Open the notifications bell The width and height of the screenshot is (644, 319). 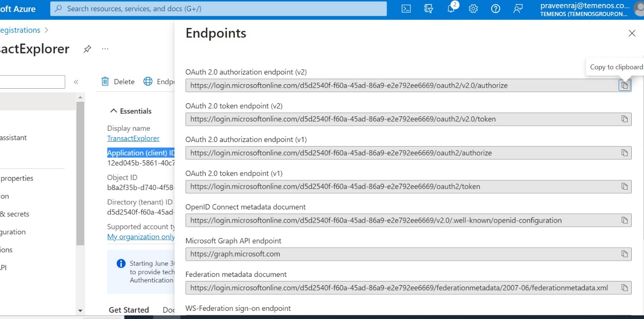point(451,9)
